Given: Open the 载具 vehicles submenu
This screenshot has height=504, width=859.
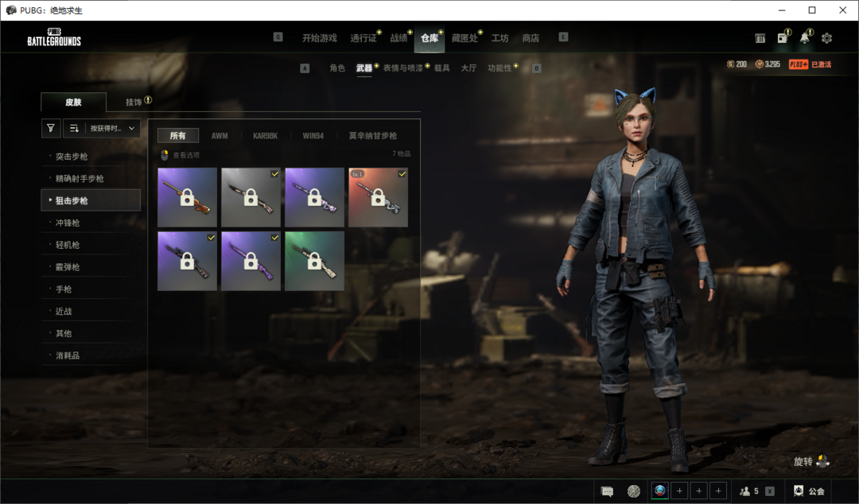Looking at the screenshot, I should [442, 68].
